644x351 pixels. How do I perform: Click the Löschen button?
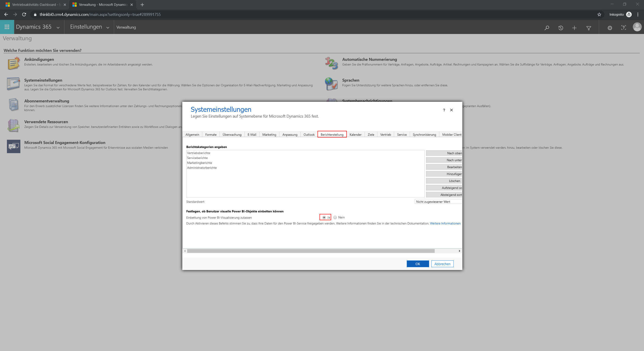tap(444, 181)
